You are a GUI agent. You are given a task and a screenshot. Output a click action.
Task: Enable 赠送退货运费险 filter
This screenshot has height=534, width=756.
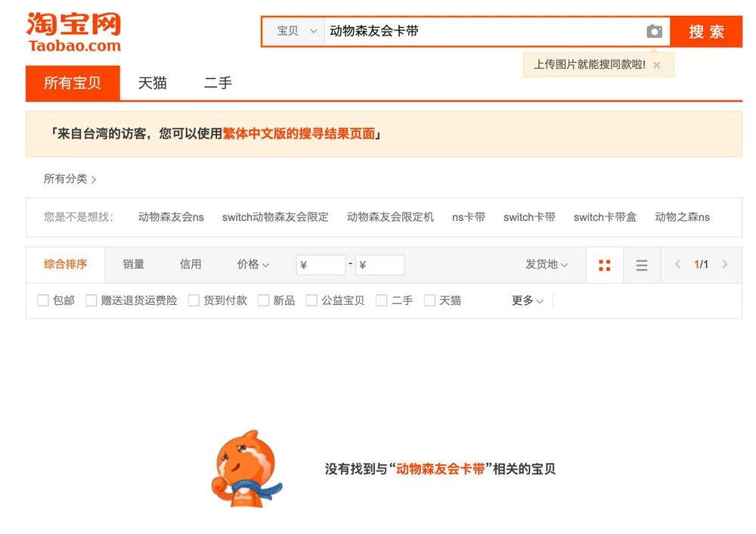pos(91,300)
